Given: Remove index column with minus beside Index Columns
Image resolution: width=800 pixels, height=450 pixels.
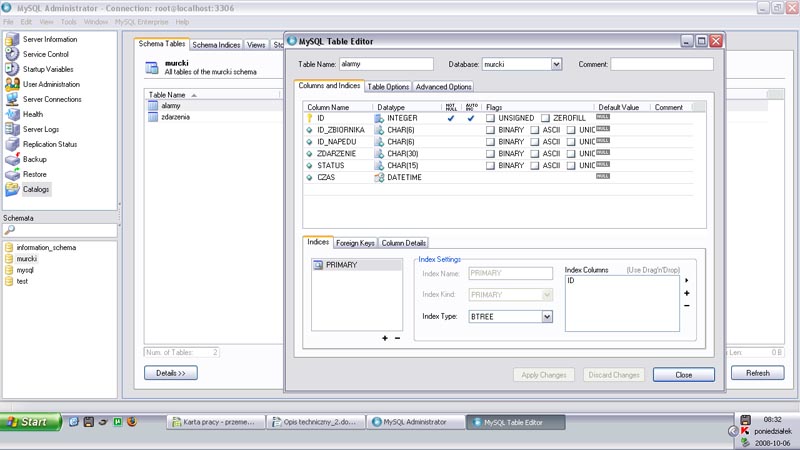Looking at the screenshot, I should [687, 306].
